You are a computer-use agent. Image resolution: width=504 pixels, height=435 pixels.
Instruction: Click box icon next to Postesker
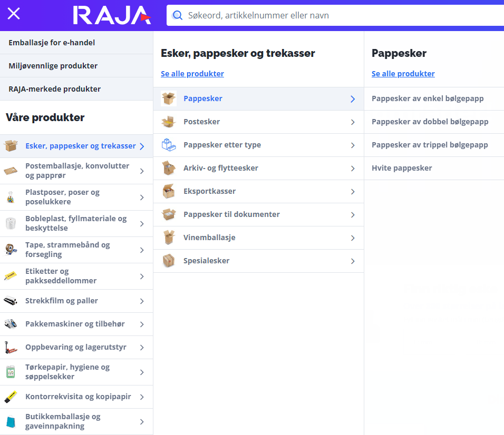169,122
